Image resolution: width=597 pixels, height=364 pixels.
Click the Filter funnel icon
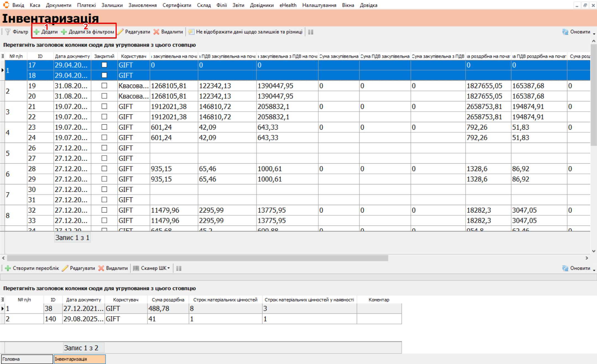tap(8, 32)
